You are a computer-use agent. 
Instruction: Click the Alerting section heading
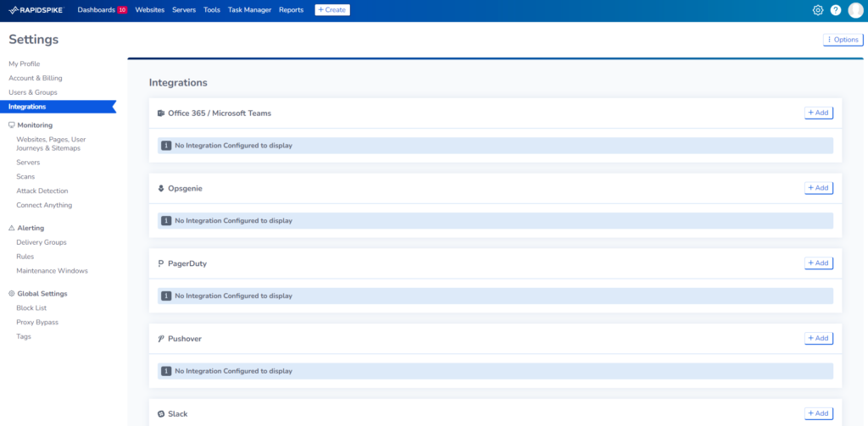pos(31,228)
